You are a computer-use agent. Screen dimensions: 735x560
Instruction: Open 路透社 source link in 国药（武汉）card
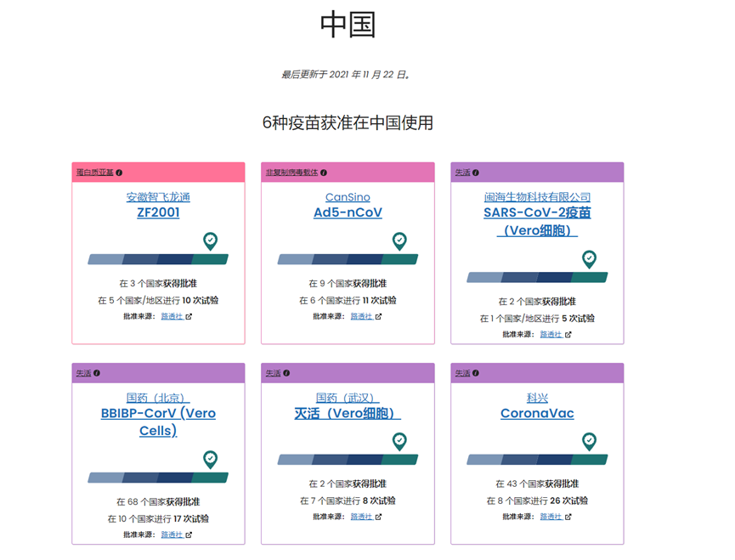click(361, 517)
